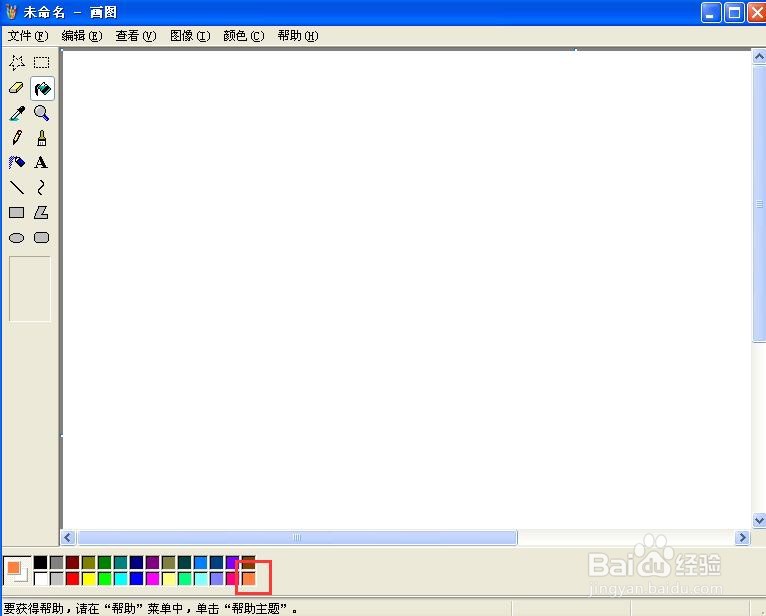
Task: Choose the Pencil tool
Action: [17, 138]
